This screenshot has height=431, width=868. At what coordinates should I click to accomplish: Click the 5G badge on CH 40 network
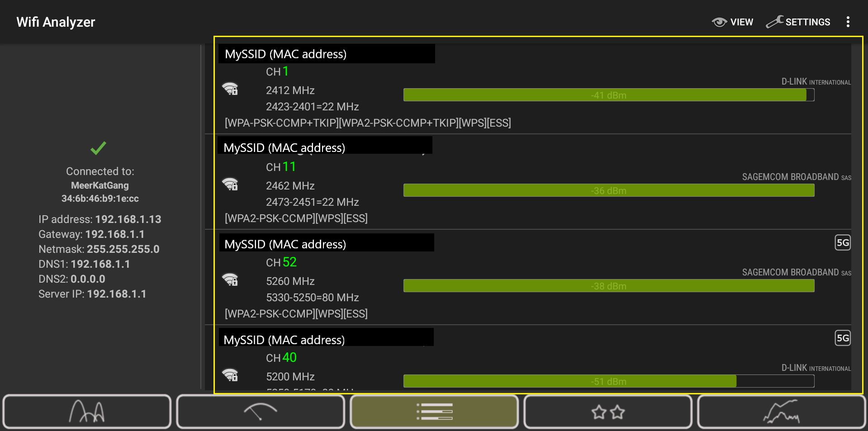pyautogui.click(x=843, y=338)
